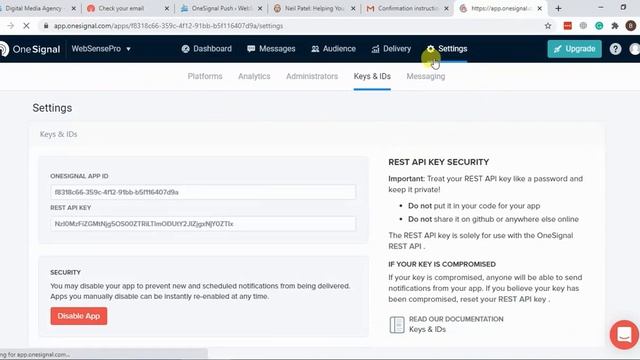Switch to the Analytics tab

tap(254, 76)
